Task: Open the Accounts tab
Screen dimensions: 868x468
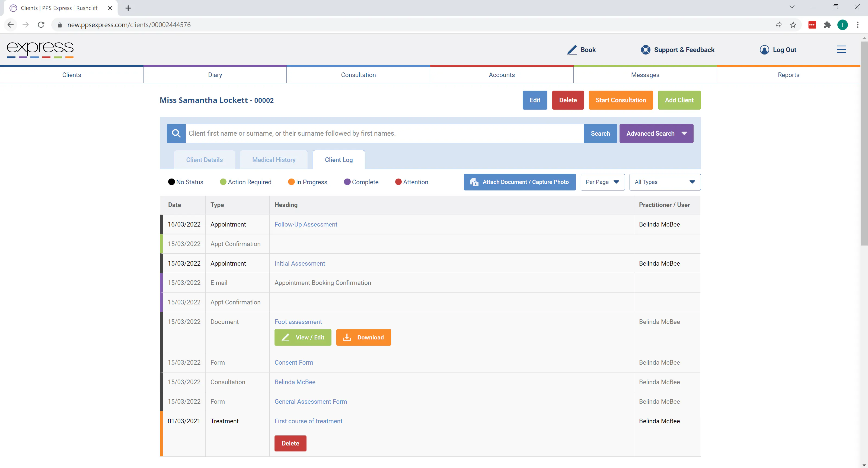Action: (501, 74)
